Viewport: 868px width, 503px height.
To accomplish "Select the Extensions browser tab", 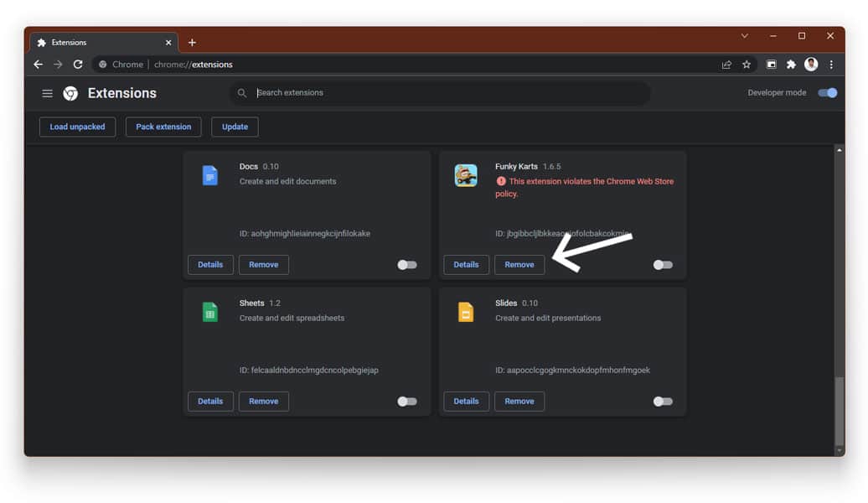I will (104, 43).
